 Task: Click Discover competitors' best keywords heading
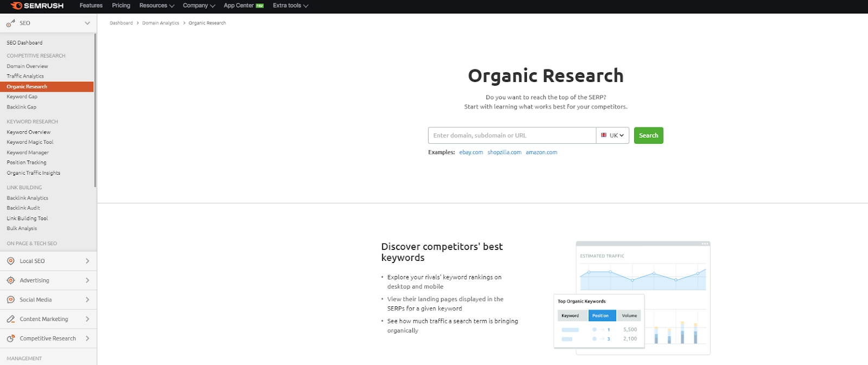click(442, 252)
